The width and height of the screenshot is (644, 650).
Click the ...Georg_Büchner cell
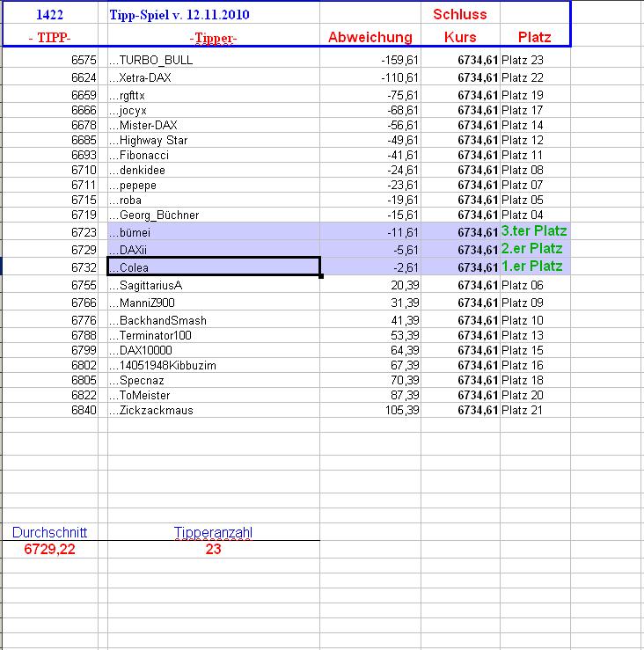click(x=214, y=215)
